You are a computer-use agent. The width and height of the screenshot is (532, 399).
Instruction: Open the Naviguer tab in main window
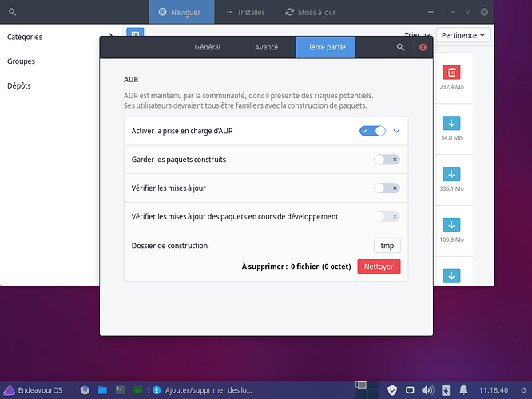181,12
